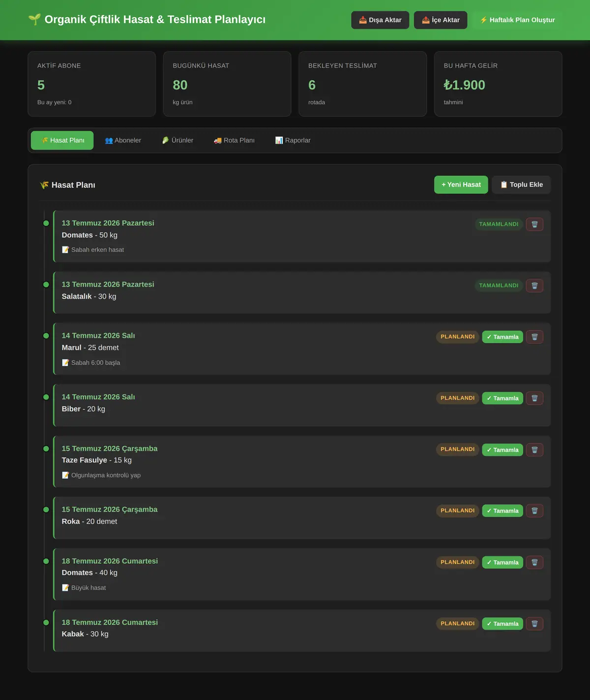Complete the Taze Fasulye 15 kg harvest
The width and height of the screenshot is (590, 700).
click(x=502, y=450)
